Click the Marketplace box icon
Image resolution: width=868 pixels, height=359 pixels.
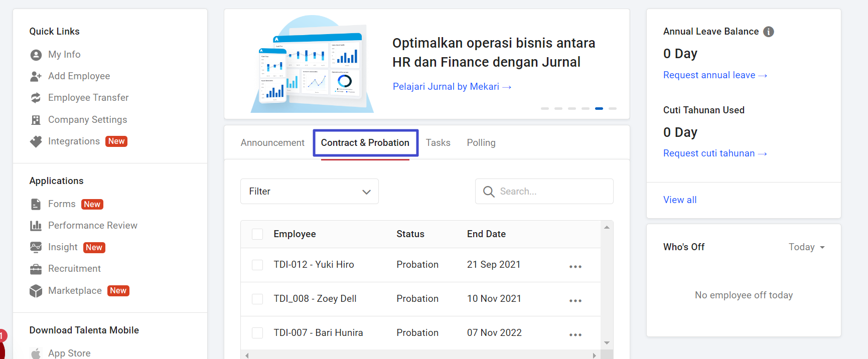pyautogui.click(x=36, y=291)
